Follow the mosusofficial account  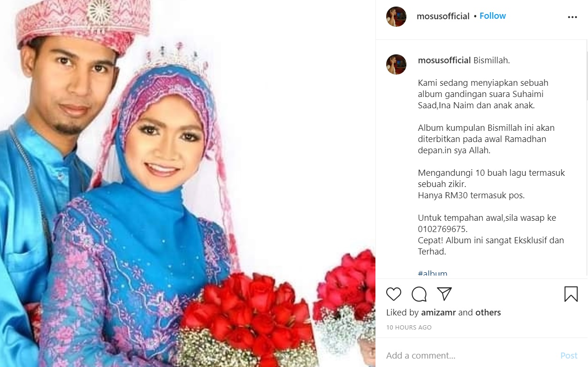click(x=493, y=16)
